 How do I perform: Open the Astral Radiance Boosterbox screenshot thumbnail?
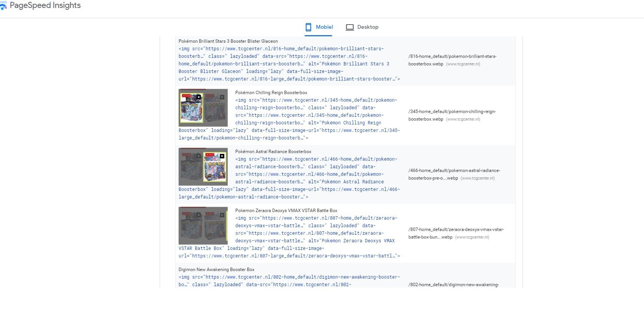click(x=203, y=167)
